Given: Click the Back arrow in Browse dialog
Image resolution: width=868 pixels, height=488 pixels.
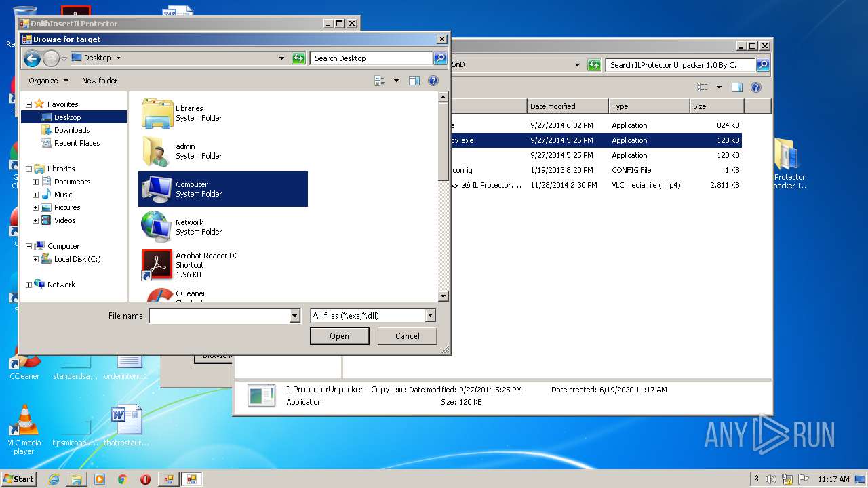Looking at the screenshot, I should click(x=31, y=59).
